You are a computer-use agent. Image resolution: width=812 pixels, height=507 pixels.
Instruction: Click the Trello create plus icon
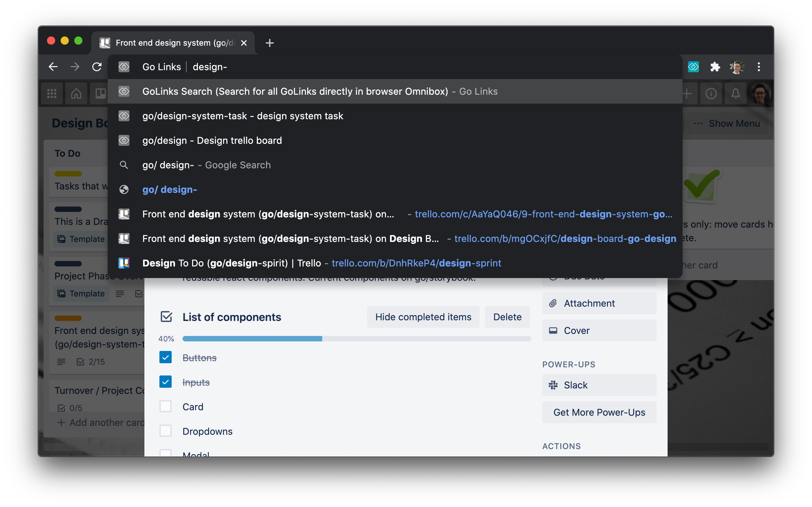pos(688,93)
